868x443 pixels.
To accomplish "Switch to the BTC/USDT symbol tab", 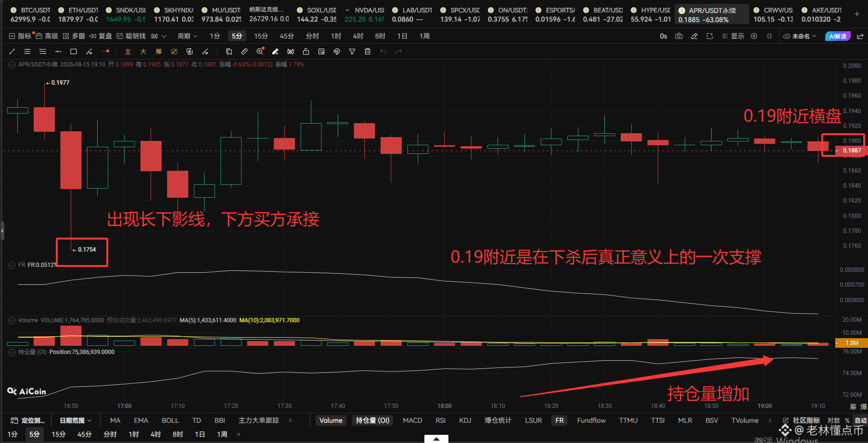I will 30,14.
